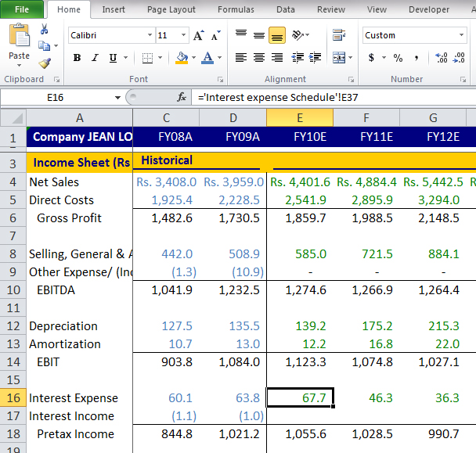The height and width of the screenshot is (453, 476).
Task: Click the Cut scissors icon
Action: click(45, 30)
